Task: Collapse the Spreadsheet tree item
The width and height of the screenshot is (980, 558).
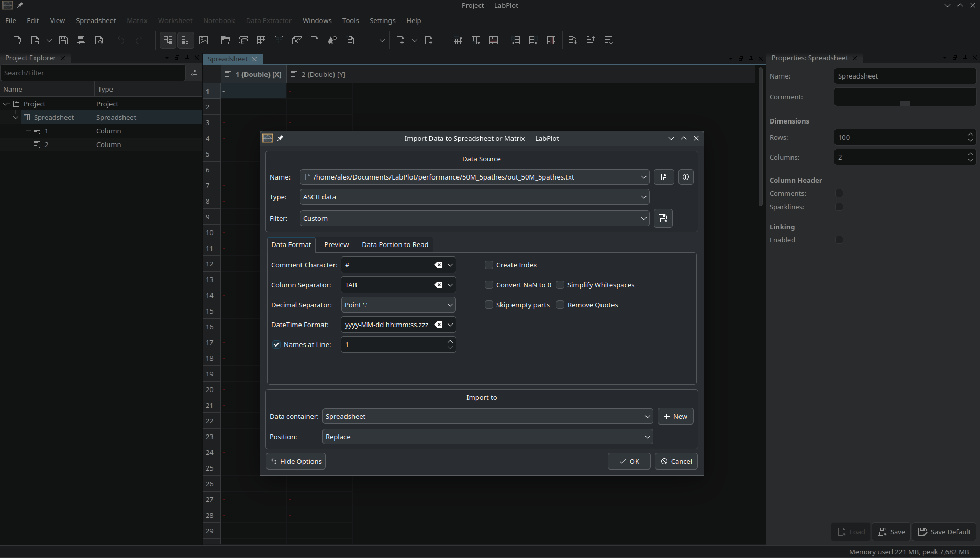Action: click(15, 117)
